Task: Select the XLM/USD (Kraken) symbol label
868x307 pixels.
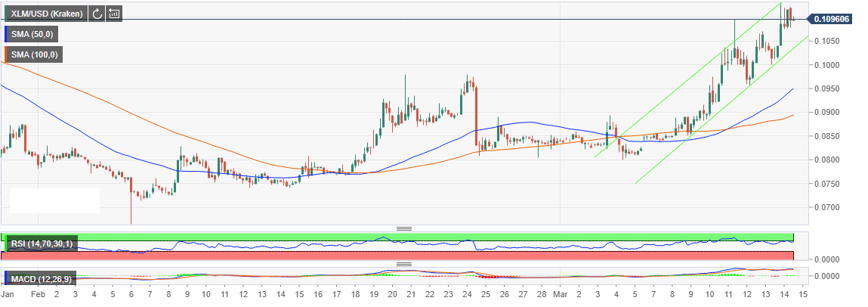Action: point(47,14)
